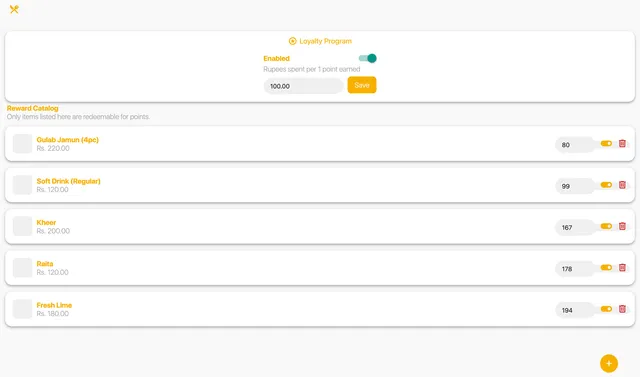Change Kheer points value 167
Image resolution: width=640 pixels, height=377 pixels.
coord(576,228)
